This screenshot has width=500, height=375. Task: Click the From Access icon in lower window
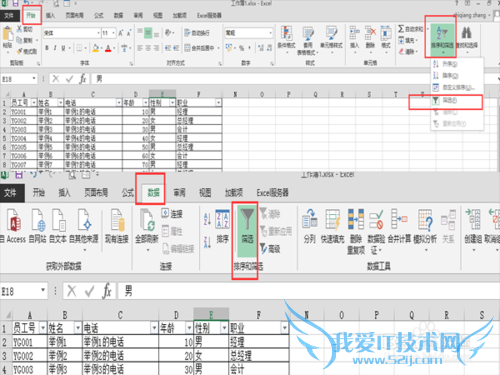[14, 220]
